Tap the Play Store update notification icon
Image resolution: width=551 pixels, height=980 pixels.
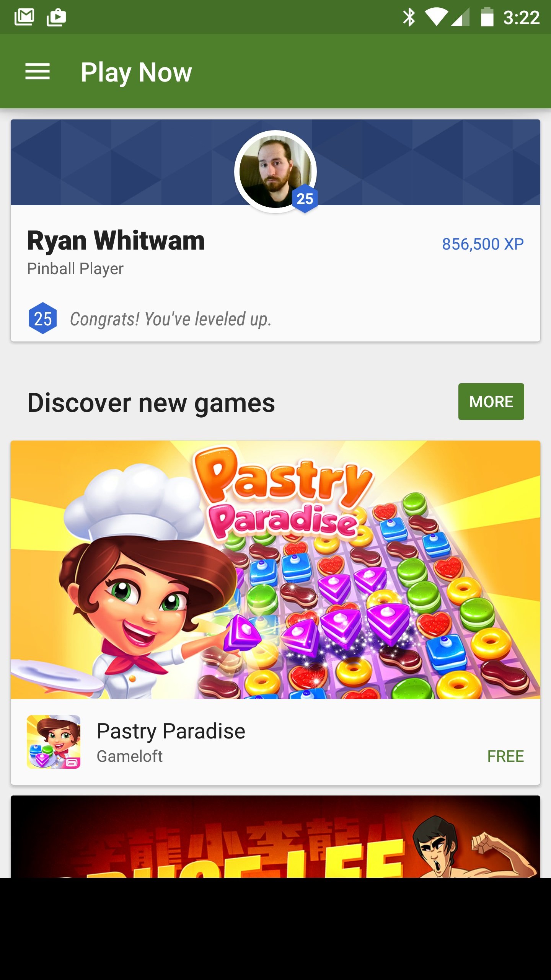tap(56, 17)
